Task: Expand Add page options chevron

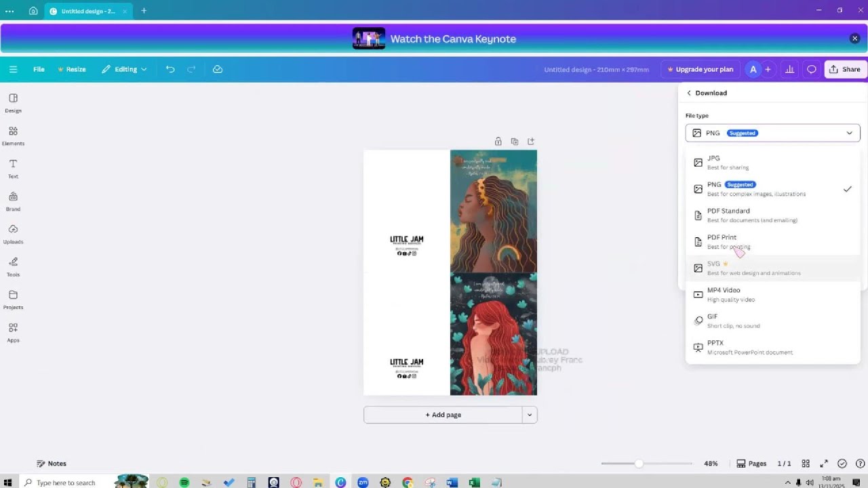Action: tap(530, 415)
